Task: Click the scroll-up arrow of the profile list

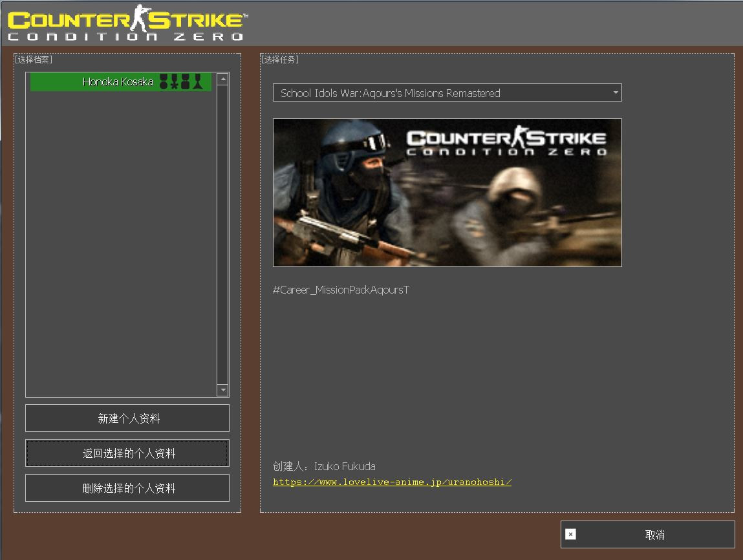Action: tap(222, 79)
